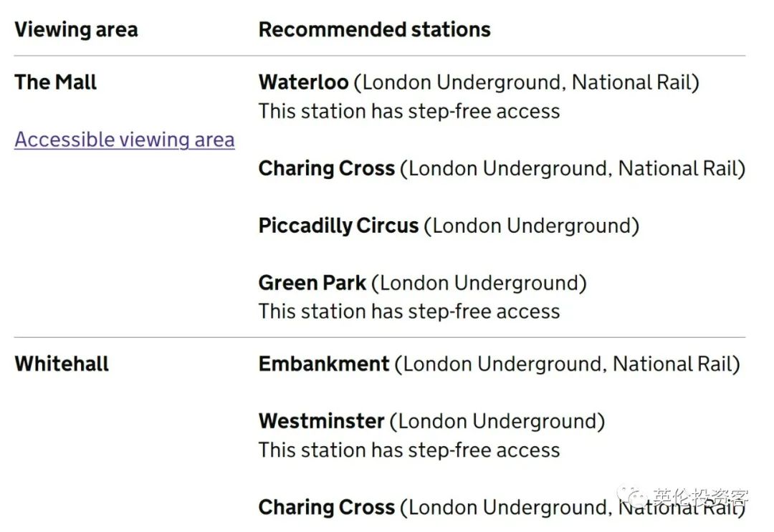Select Charing Cross under The Mall
Viewport: 774px width, 532px height.
tap(326, 168)
